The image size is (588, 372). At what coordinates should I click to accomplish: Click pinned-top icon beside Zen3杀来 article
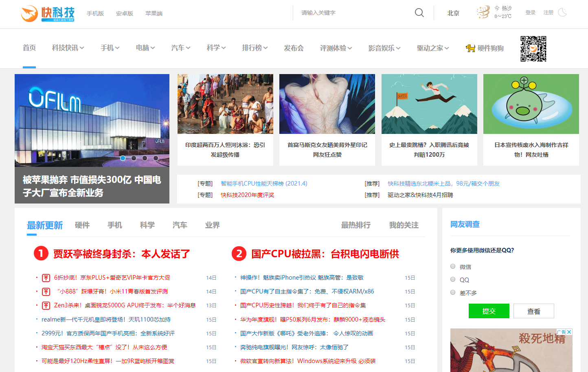46,305
